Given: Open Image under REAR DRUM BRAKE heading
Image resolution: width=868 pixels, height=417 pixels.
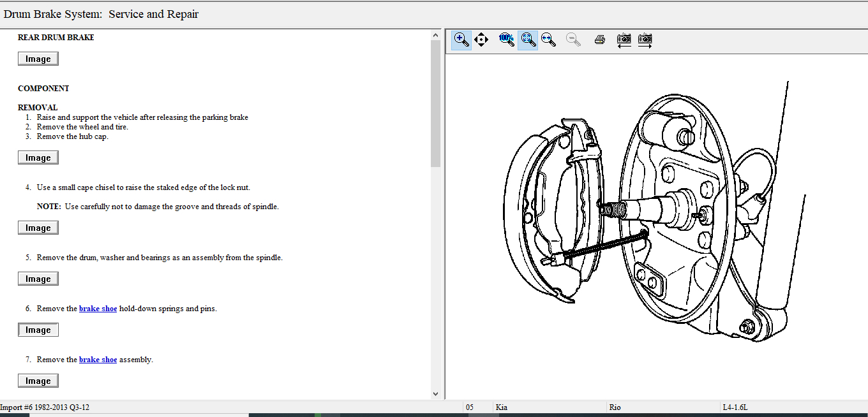Looking at the screenshot, I should pyautogui.click(x=38, y=59).
